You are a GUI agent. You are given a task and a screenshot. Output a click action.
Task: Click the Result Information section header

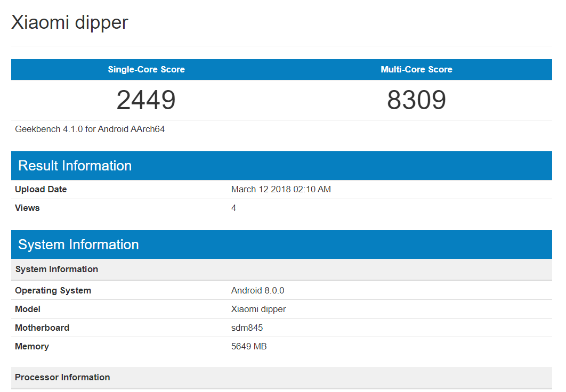click(x=75, y=166)
